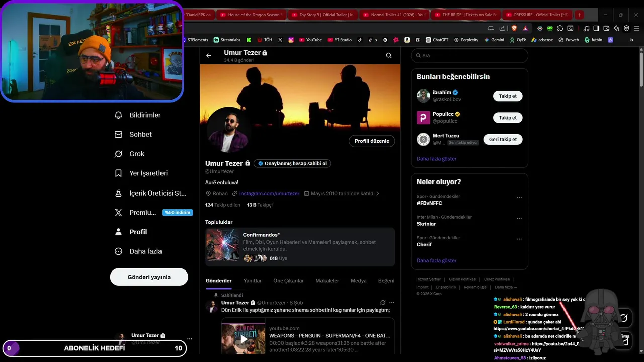
Task: Expand Mayıs 2010 join date chevron
Action: (378, 193)
